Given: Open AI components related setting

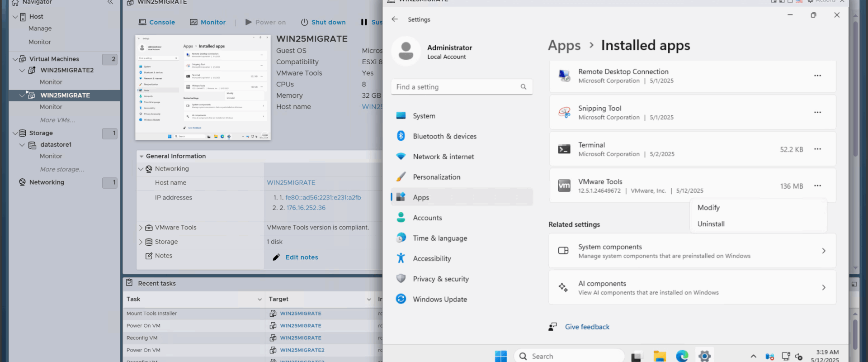Looking at the screenshot, I should (692, 287).
